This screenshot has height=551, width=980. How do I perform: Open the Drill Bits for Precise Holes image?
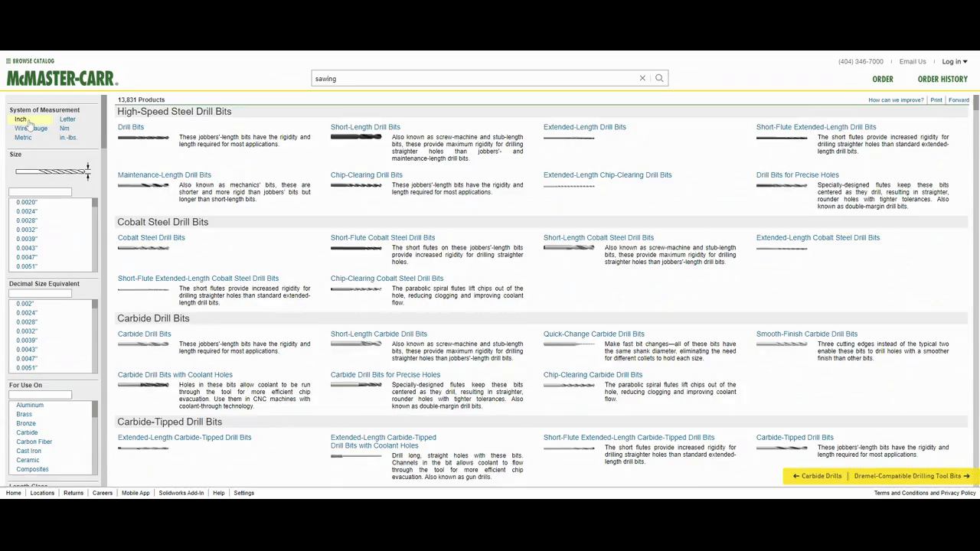pos(782,185)
